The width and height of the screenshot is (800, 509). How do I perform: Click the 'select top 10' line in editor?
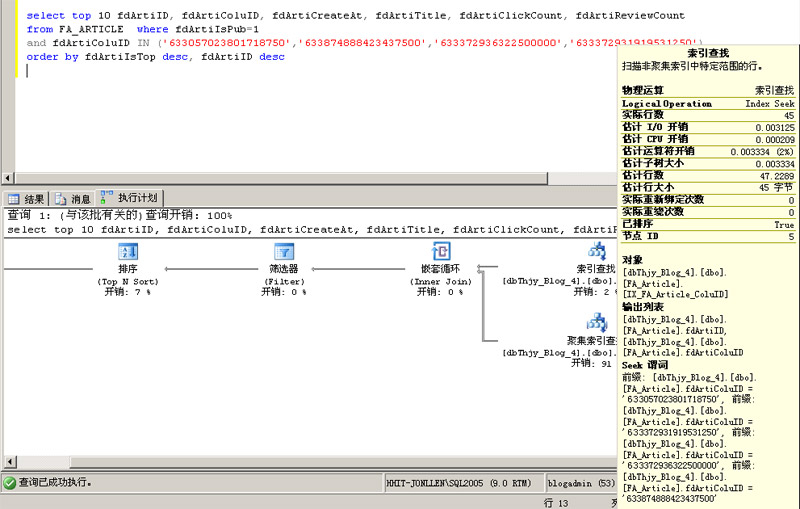pyautogui.click(x=356, y=16)
